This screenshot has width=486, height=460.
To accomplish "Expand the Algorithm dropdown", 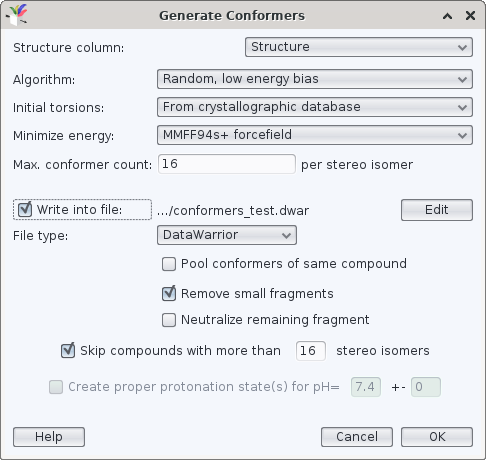I will pos(315,79).
